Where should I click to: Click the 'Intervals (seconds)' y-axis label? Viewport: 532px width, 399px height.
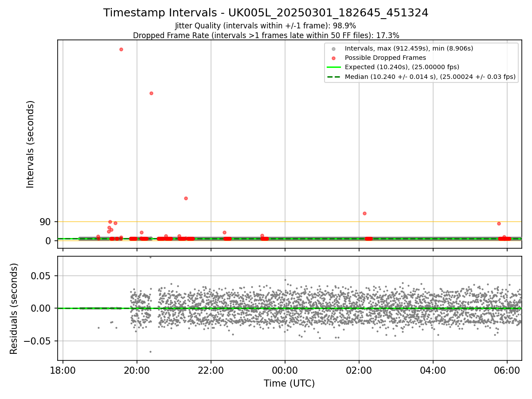pos(30,144)
